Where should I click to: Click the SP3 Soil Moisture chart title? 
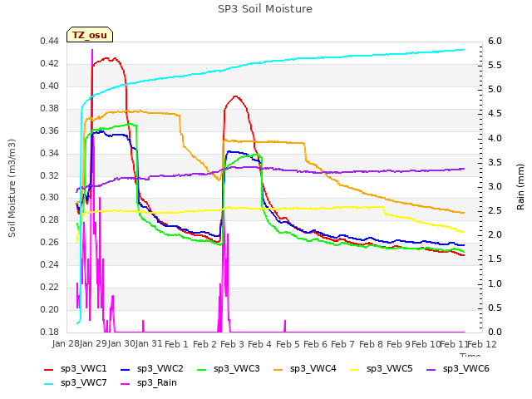265,9
